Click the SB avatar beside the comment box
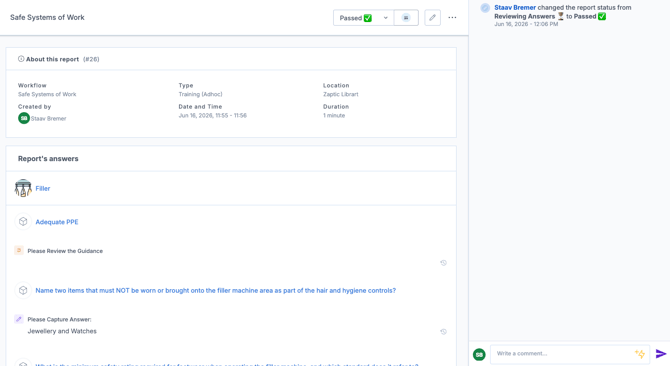This screenshot has height=366, width=670. pos(479,354)
